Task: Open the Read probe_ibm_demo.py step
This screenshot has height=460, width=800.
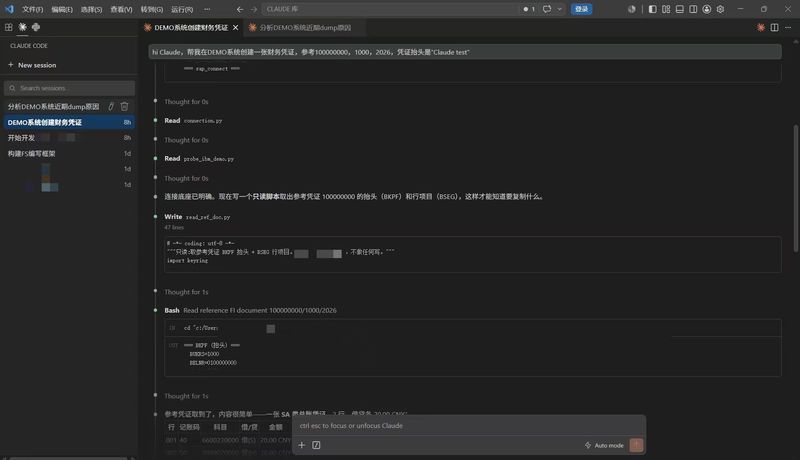Action: coord(199,159)
